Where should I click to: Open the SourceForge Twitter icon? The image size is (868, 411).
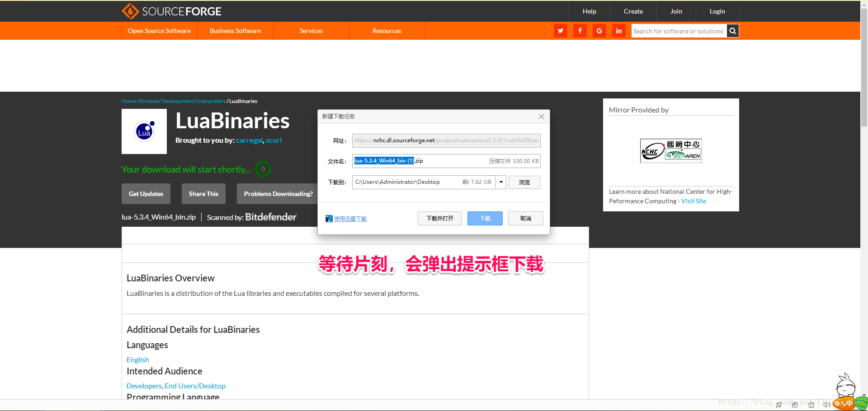click(x=561, y=31)
